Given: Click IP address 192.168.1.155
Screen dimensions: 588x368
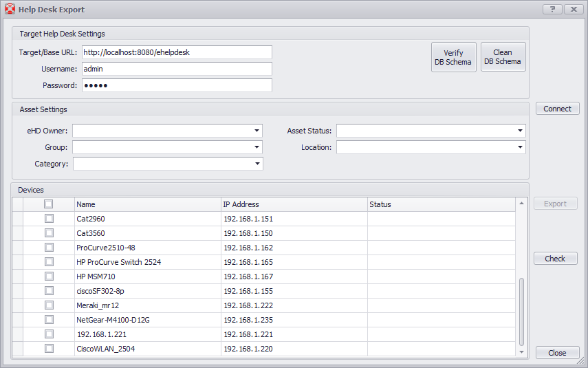Looking at the screenshot, I should tap(248, 291).
